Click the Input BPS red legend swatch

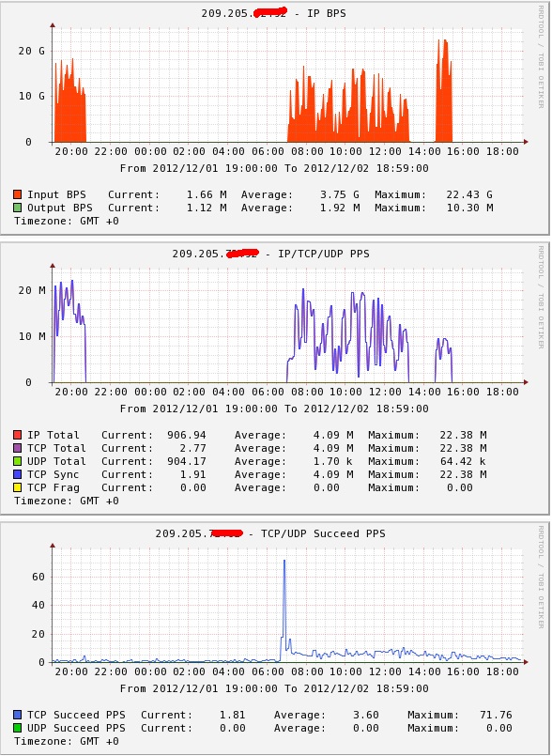pyautogui.click(x=18, y=194)
